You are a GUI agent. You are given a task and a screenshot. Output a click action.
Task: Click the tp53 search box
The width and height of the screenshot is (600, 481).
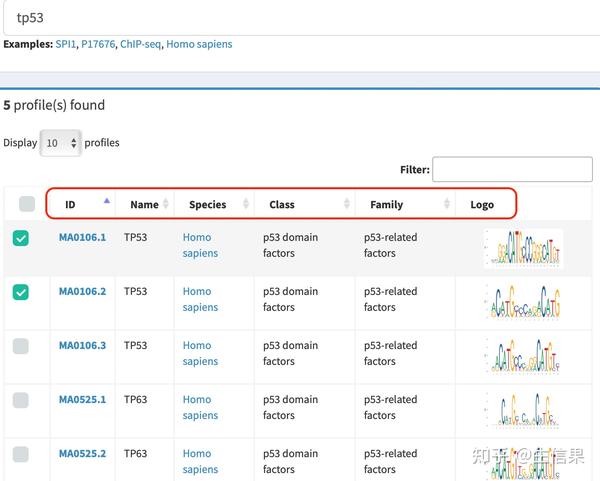point(300,18)
